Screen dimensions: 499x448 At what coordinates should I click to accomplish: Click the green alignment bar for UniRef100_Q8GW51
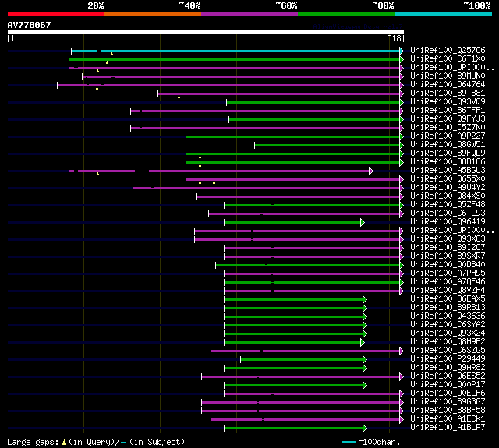(x=327, y=145)
